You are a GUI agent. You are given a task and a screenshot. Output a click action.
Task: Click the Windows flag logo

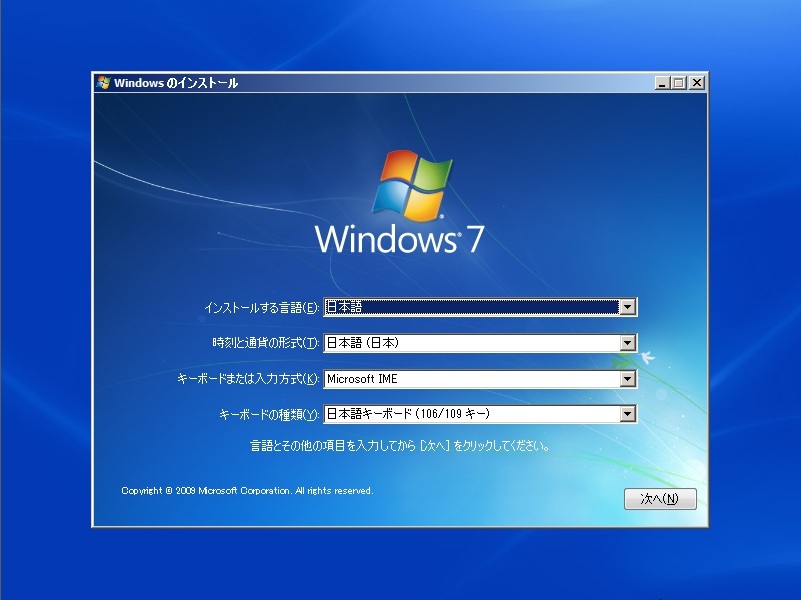coord(408,185)
